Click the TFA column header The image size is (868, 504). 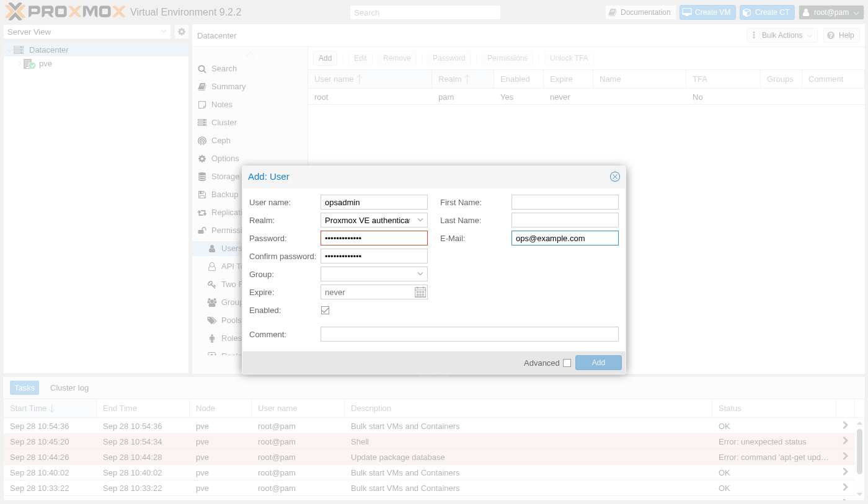point(724,79)
